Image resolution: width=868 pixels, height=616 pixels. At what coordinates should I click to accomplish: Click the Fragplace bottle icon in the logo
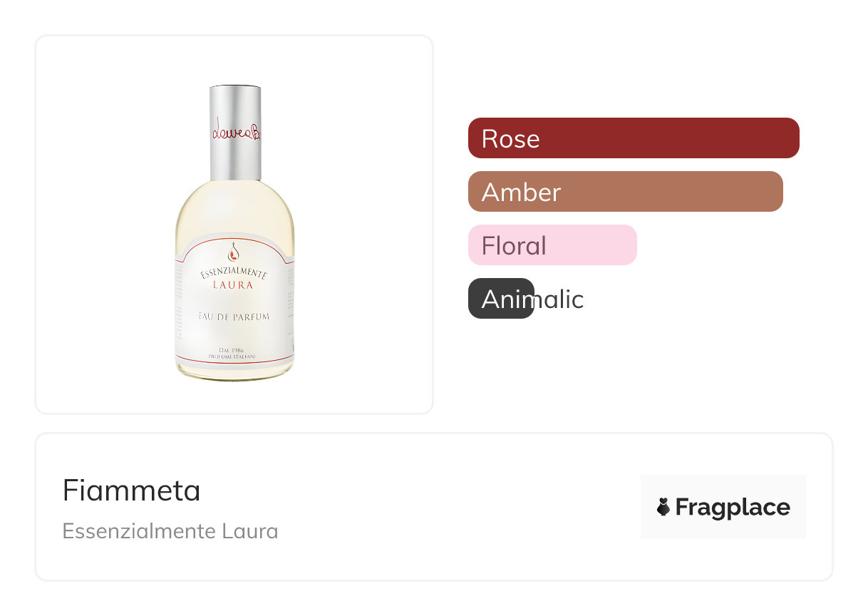tap(663, 507)
